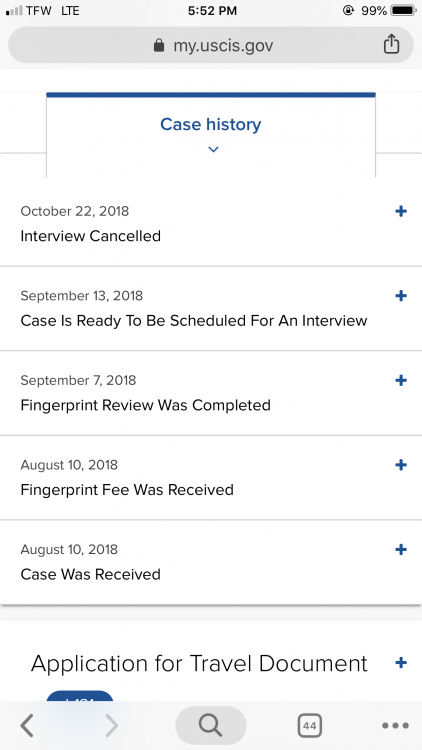422x750 pixels.
Task: Collapse Case history using the chevron
Action: (x=213, y=149)
